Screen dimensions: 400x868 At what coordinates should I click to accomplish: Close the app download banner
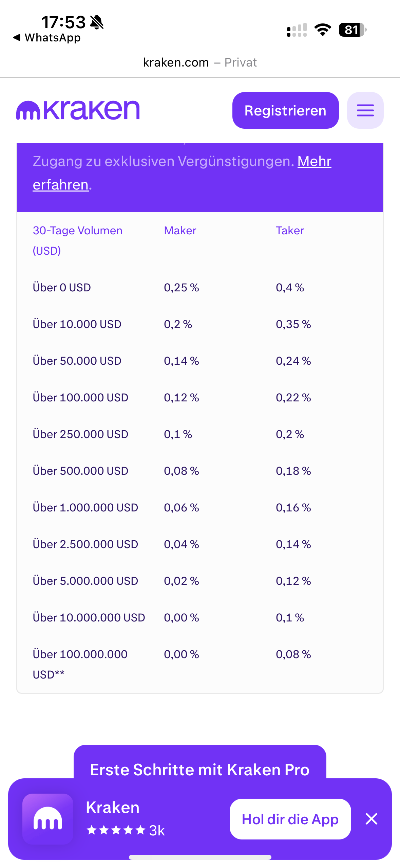372,819
